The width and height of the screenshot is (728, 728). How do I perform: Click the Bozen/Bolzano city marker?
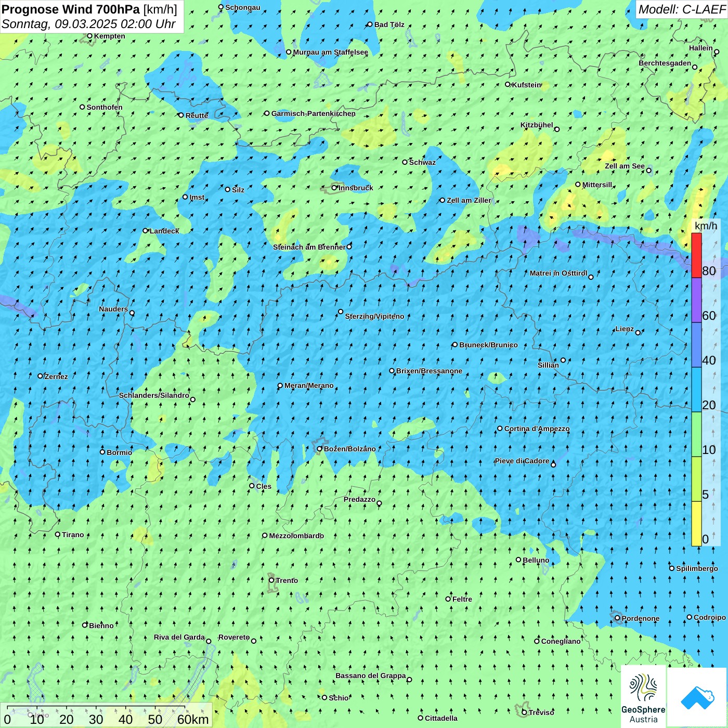(320, 449)
